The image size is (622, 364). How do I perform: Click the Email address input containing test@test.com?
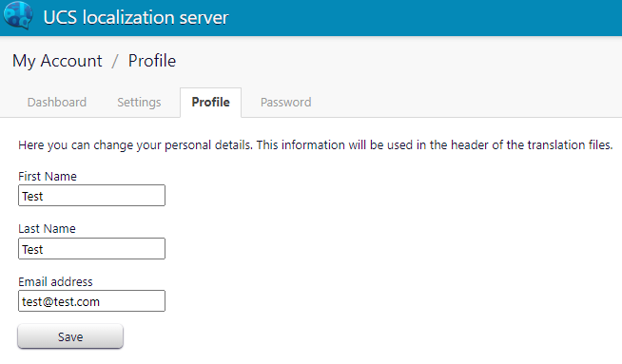91,301
